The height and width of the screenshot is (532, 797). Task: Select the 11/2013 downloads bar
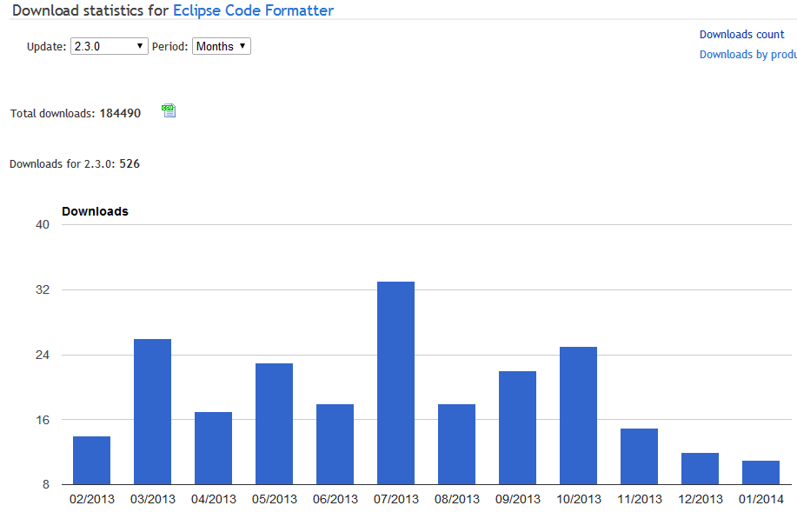[x=639, y=456]
